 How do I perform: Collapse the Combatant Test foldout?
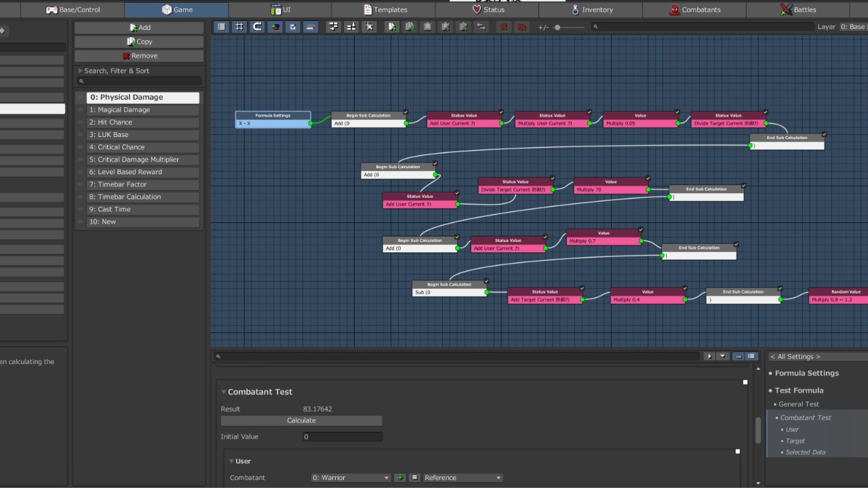tap(224, 392)
